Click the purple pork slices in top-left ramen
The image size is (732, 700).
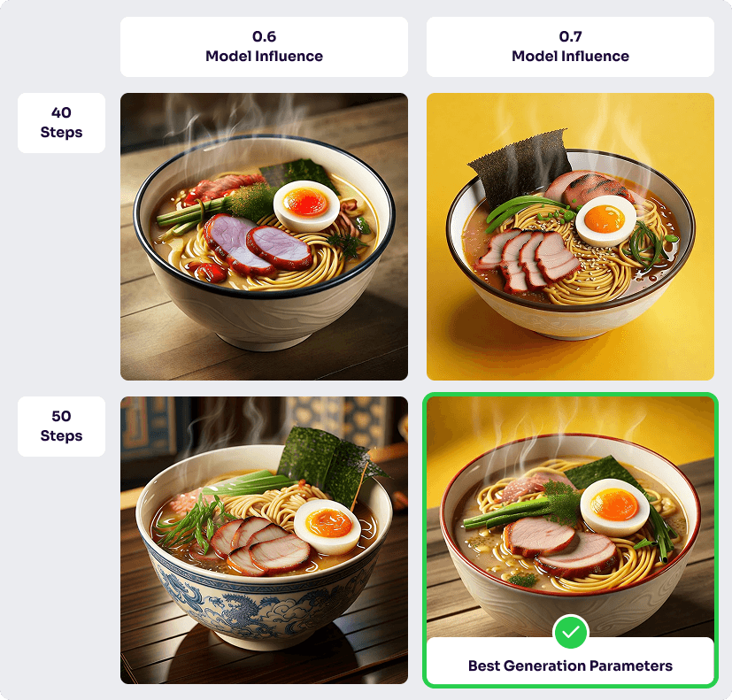[x=258, y=245]
